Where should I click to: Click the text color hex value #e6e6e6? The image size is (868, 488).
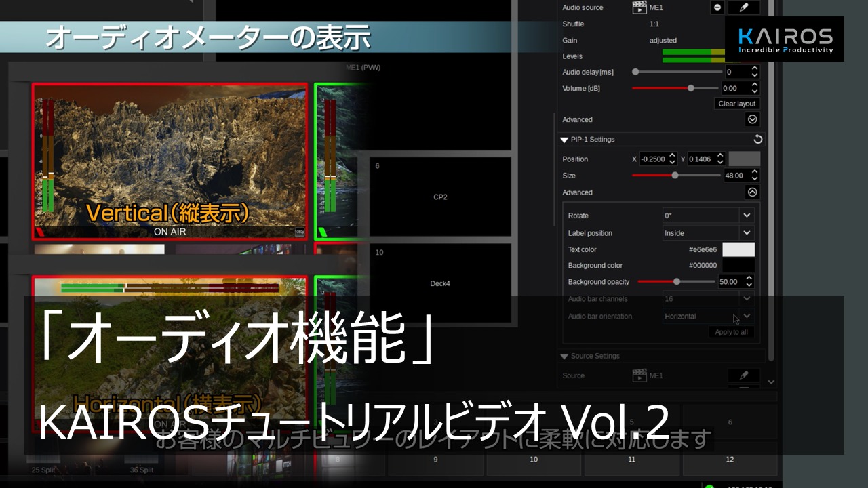pyautogui.click(x=703, y=249)
